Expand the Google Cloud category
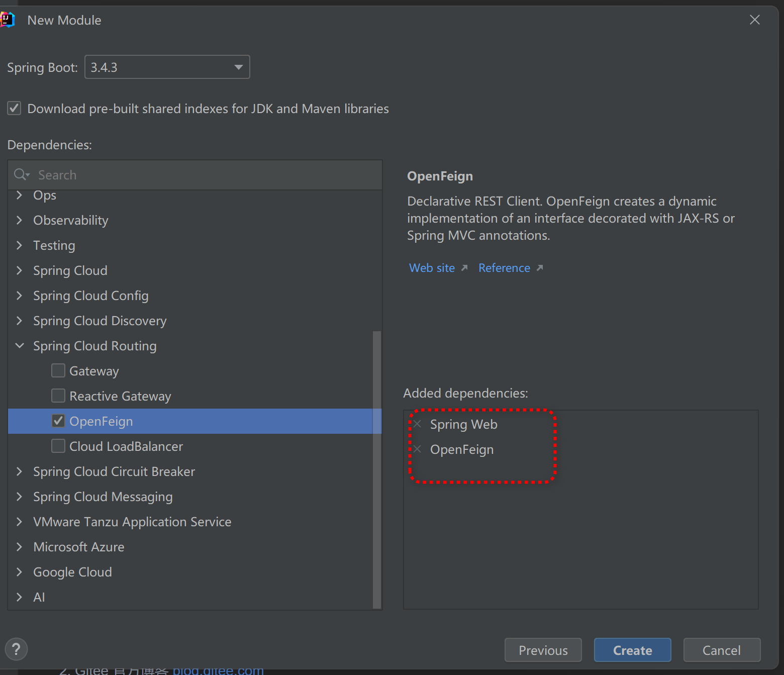This screenshot has width=784, height=675. click(20, 572)
